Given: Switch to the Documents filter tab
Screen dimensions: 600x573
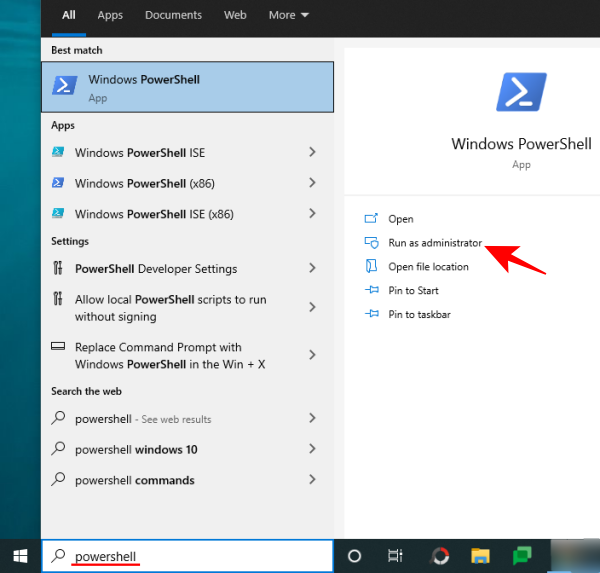Looking at the screenshot, I should pyautogui.click(x=173, y=15).
